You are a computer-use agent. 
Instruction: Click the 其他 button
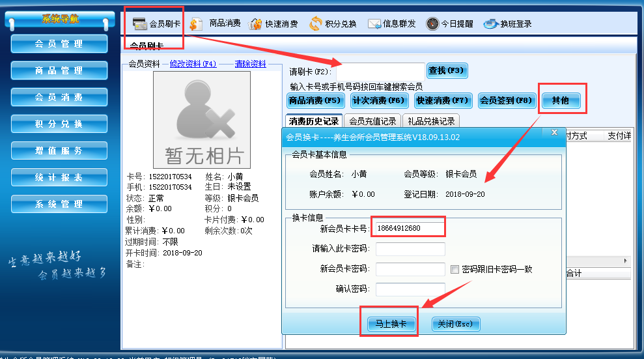[561, 100]
